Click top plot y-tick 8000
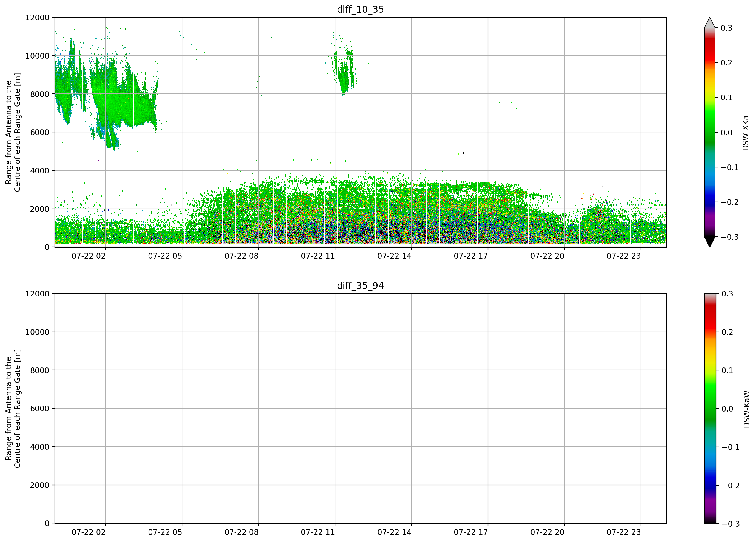Screen dimensions: 756x542 click(x=40, y=94)
